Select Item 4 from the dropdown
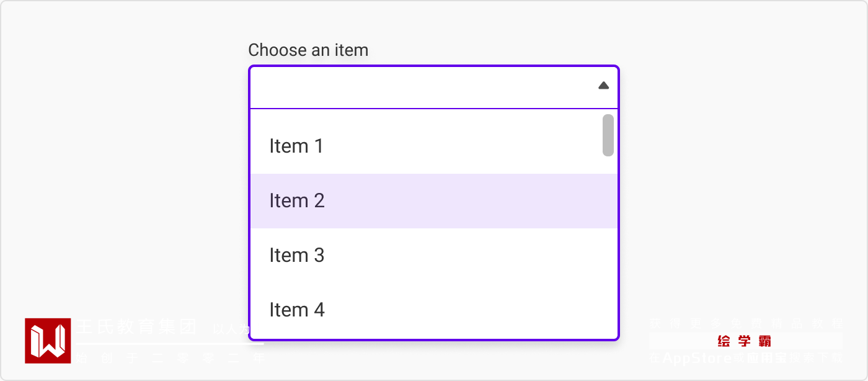 [x=297, y=310]
